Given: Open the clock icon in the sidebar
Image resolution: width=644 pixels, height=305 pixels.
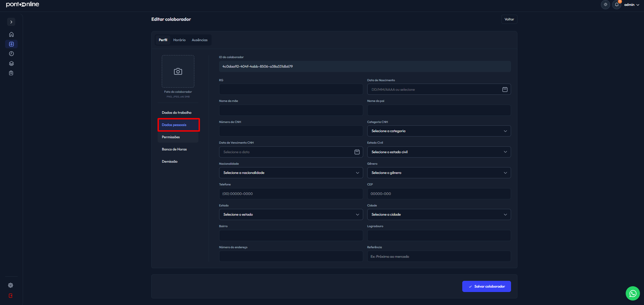Looking at the screenshot, I should [x=11, y=54].
